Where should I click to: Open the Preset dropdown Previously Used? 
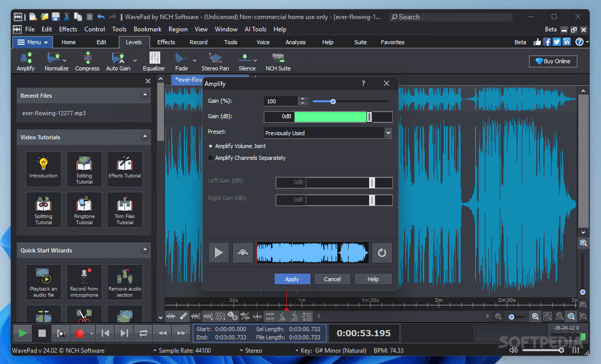[328, 133]
